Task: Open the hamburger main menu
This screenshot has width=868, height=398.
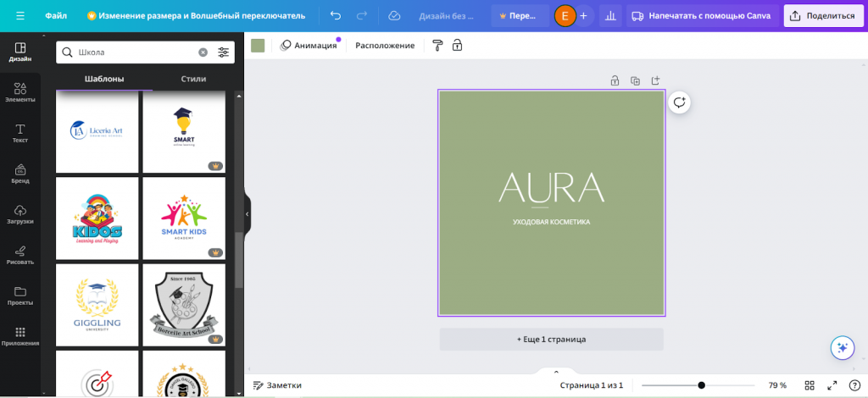Action: tap(20, 16)
